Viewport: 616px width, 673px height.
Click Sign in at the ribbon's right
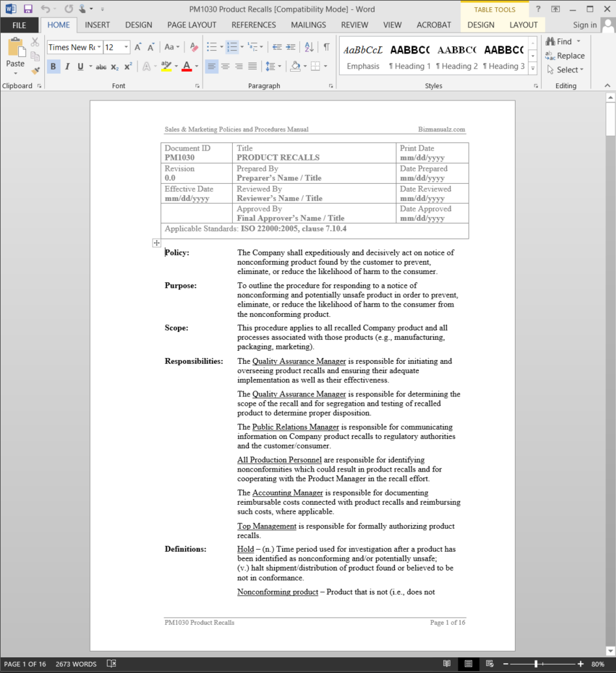[x=585, y=25]
